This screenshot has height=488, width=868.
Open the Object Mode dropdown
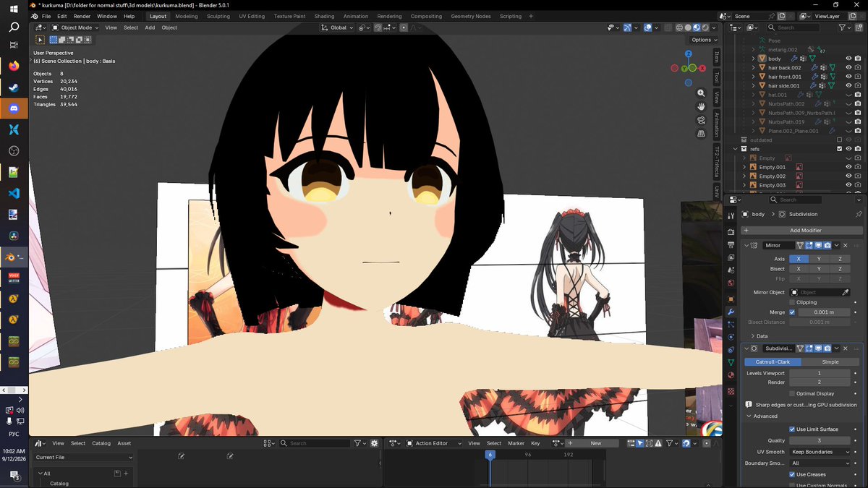pyautogui.click(x=75, y=27)
